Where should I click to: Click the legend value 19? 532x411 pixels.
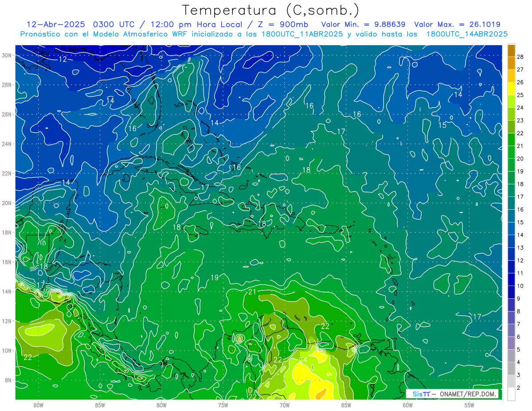pyautogui.click(x=520, y=171)
